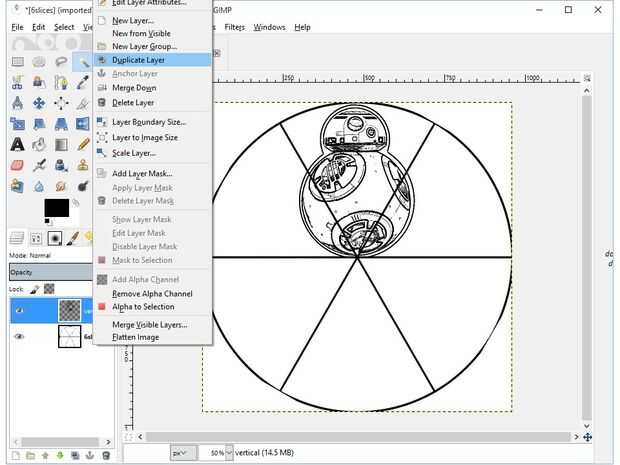Select the Color Picker eyedropper tool
The image size is (620, 465).
click(x=83, y=83)
